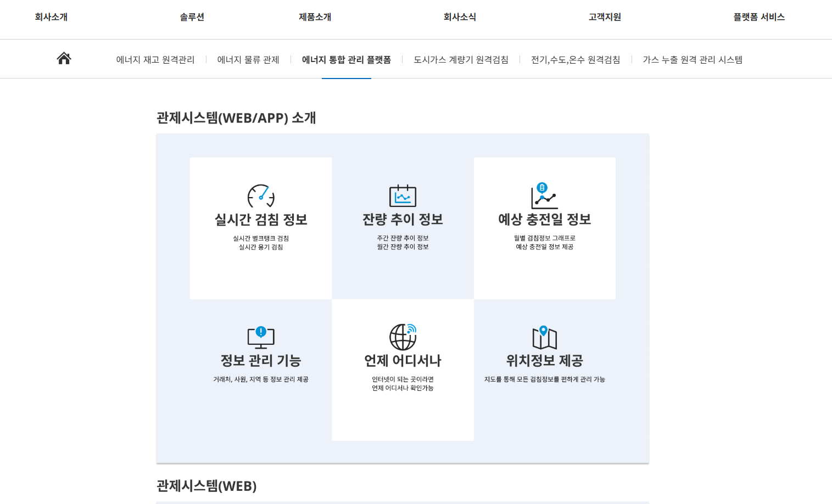
Task: Click the 실시간 검침 정보 card title
Action: [x=261, y=220]
